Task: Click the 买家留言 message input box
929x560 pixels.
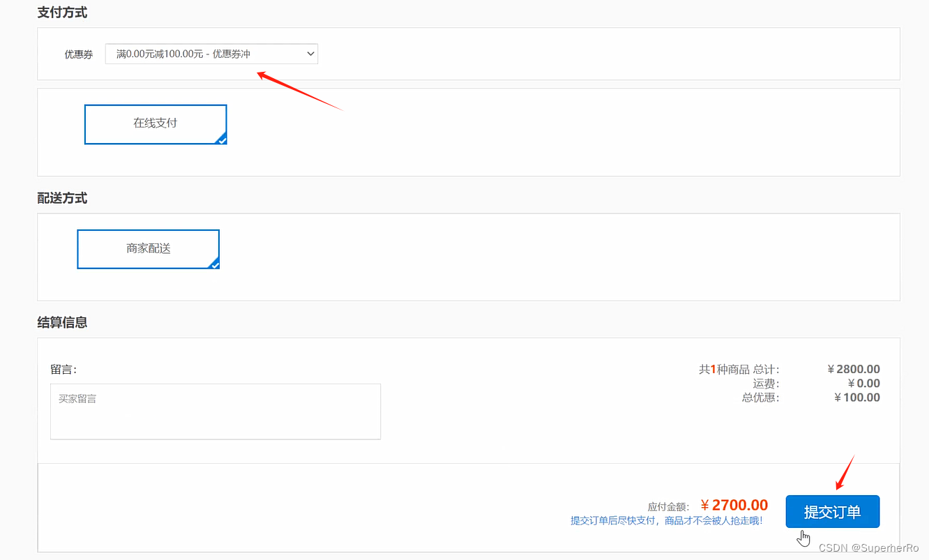Action: tap(216, 411)
